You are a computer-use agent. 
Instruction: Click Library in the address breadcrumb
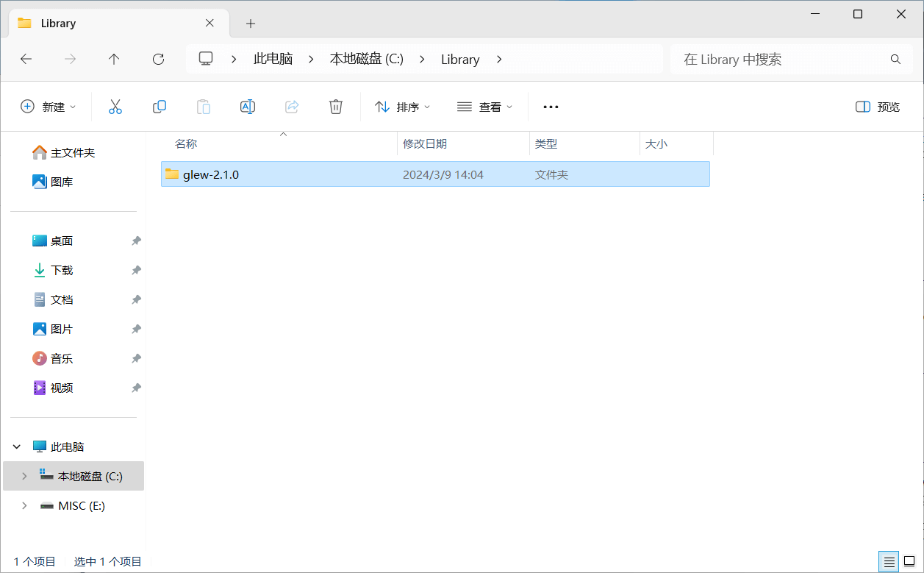pos(460,59)
